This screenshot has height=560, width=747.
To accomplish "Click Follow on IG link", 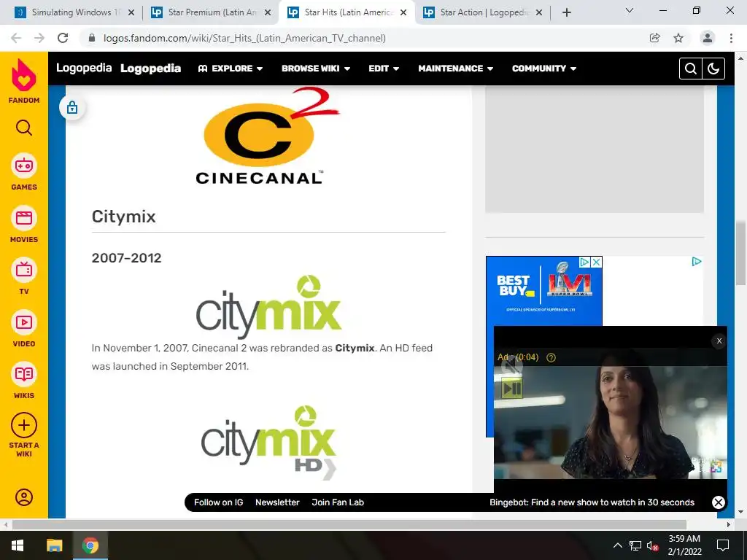I will (x=218, y=502).
